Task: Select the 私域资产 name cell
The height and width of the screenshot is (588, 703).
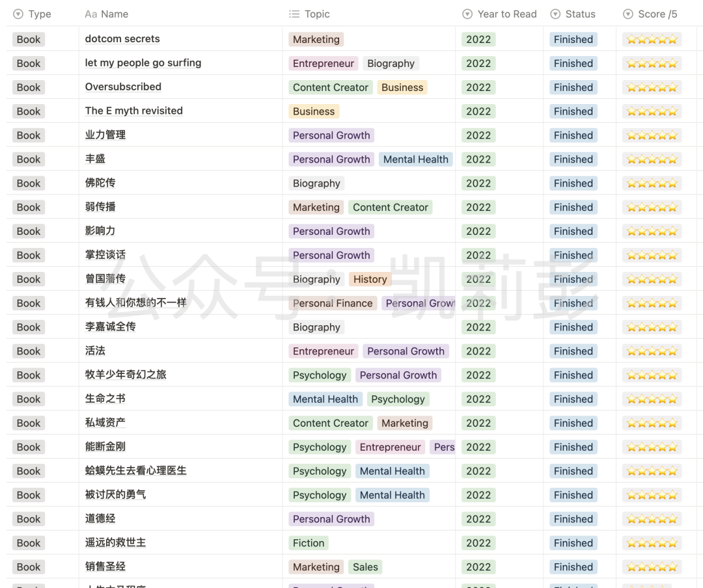Action: pyautogui.click(x=181, y=423)
